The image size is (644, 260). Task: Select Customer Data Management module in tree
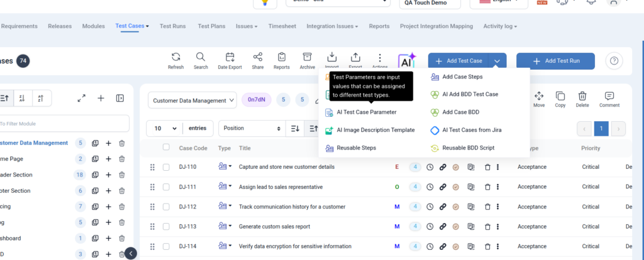tap(33, 143)
